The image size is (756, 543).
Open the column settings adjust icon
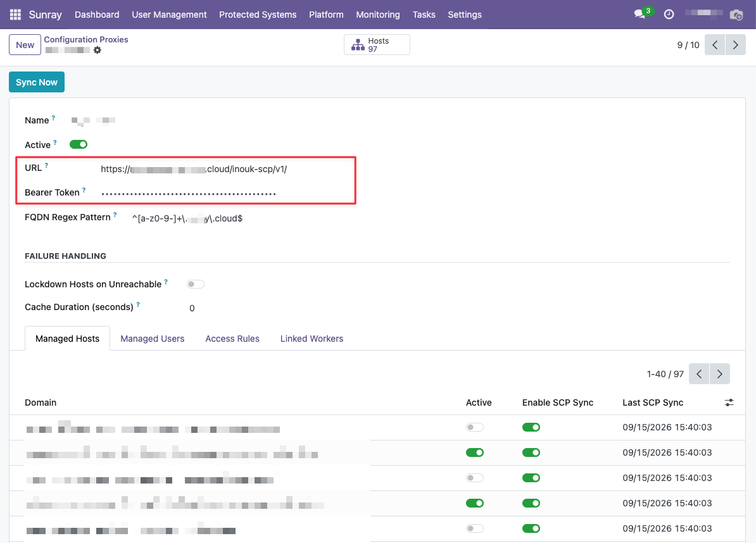click(x=729, y=403)
